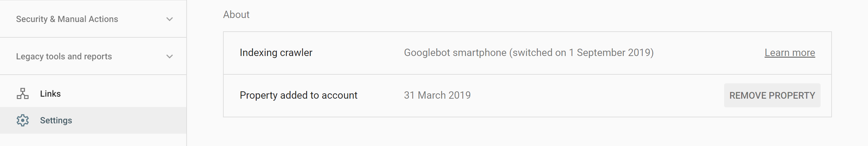Click the 31 March 2019 date
Viewport: 868px width, 146px height.
(x=437, y=96)
